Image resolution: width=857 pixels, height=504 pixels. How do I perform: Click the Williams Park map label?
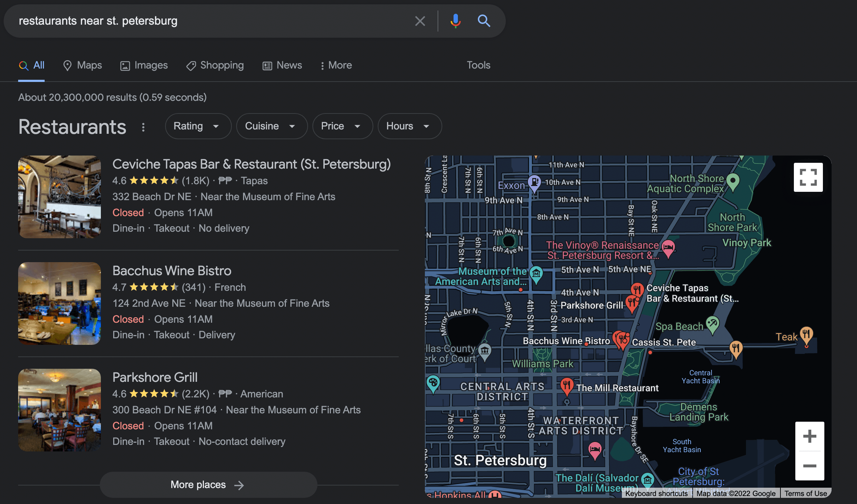pyautogui.click(x=542, y=364)
